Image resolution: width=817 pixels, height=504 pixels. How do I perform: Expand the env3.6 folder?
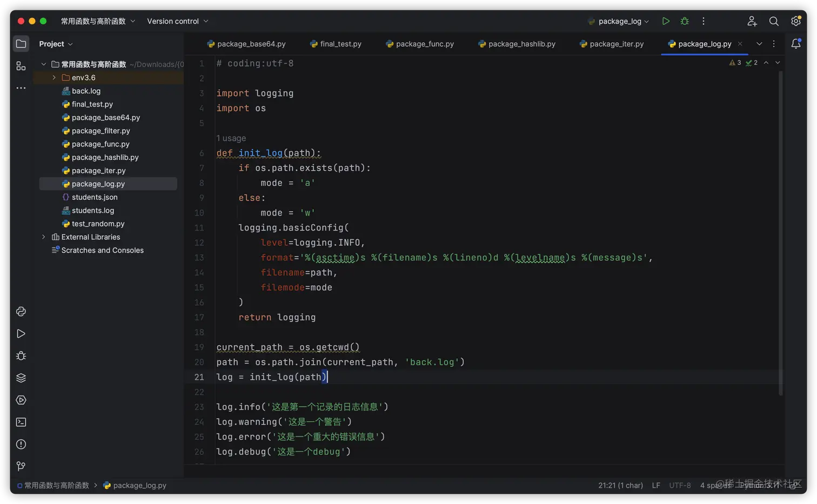54,78
